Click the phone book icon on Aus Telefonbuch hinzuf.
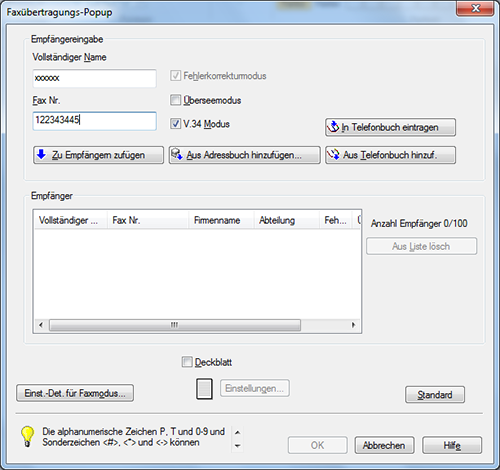Screen dimensions: 500x470 coord(333,155)
